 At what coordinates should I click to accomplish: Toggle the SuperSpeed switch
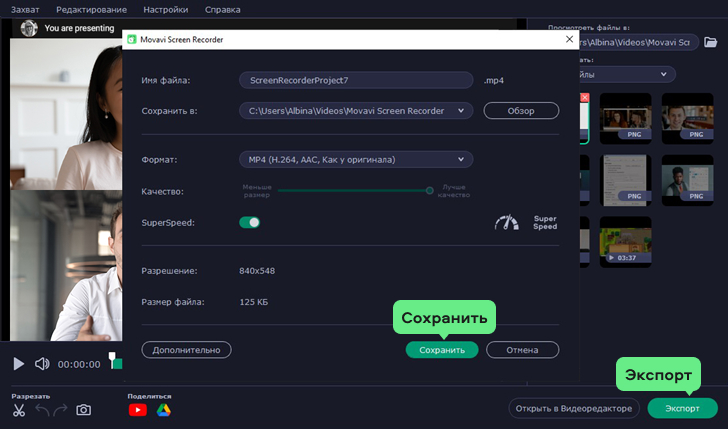tap(249, 222)
